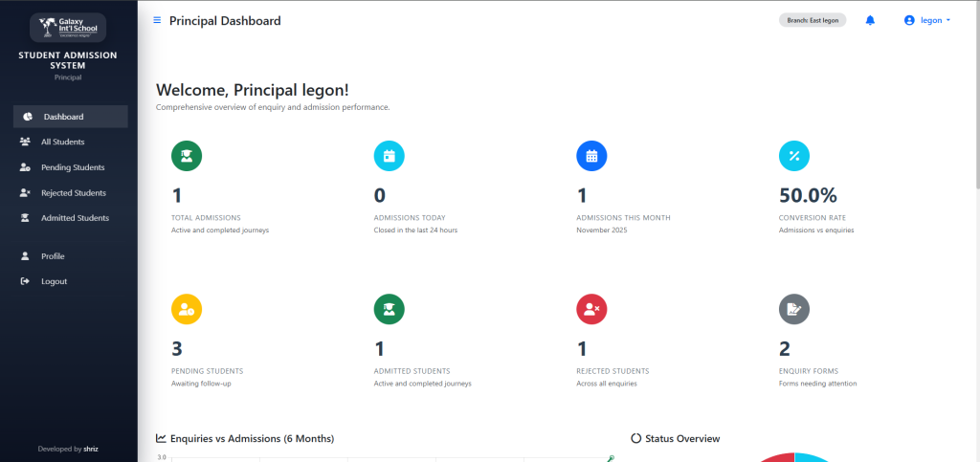Click the Conversion Rate percent icon
980x462 pixels.
[x=794, y=156]
